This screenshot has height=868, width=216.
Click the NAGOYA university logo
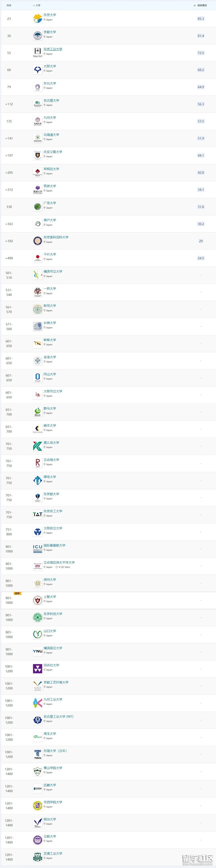(x=37, y=104)
